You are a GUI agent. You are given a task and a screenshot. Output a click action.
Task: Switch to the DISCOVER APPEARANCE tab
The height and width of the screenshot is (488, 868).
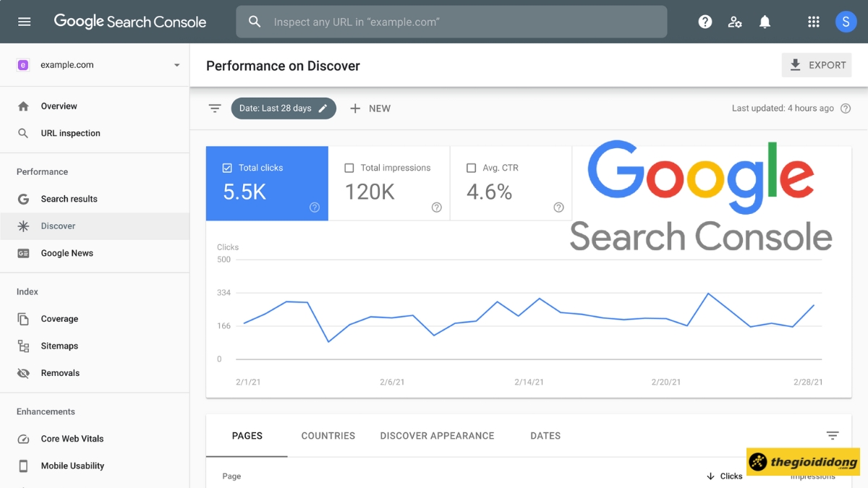(x=437, y=435)
